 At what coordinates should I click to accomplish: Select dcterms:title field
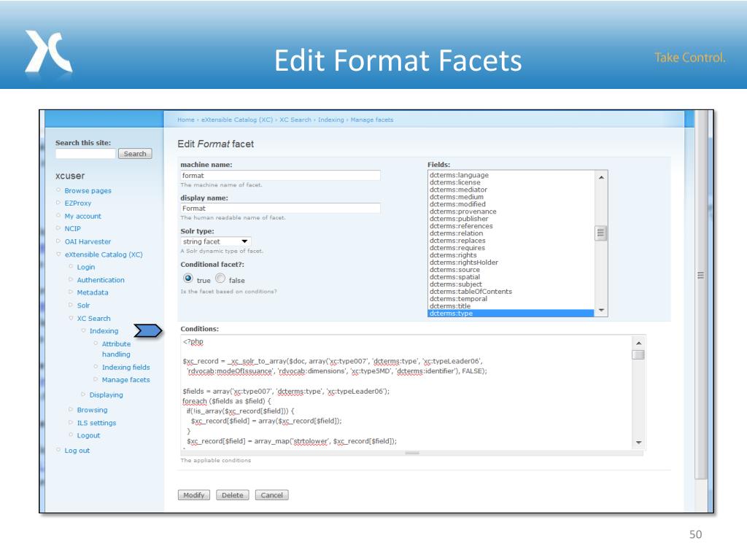(449, 306)
